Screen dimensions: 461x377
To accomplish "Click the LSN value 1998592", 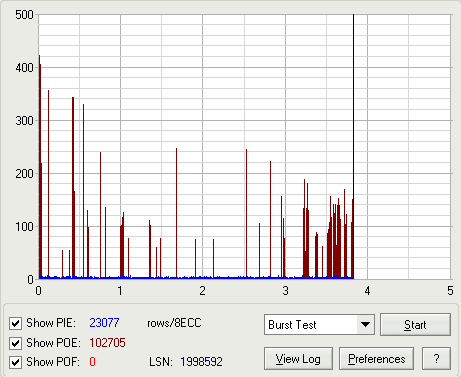I will (201, 362).
